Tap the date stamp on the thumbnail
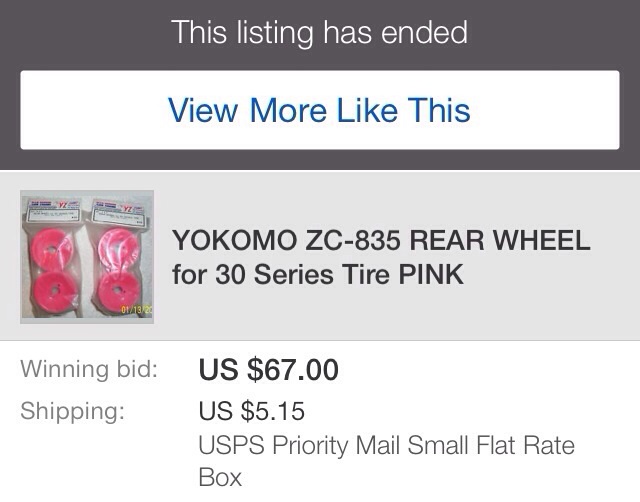 (136, 310)
